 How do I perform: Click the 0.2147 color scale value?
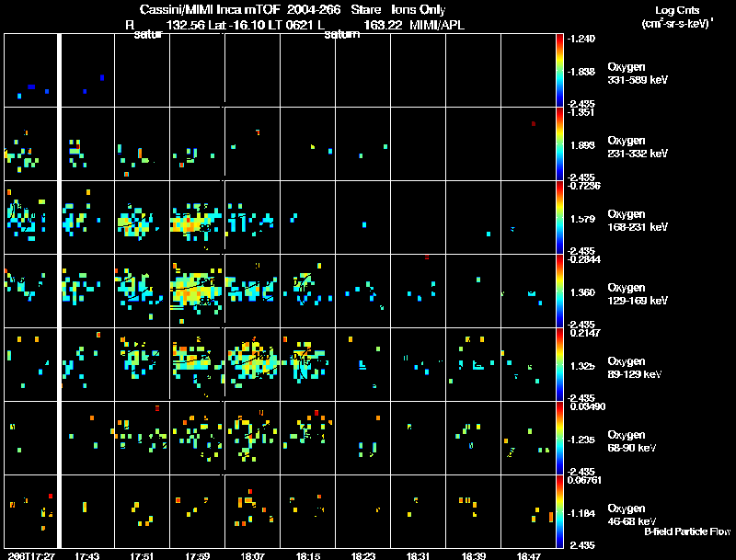click(585, 333)
